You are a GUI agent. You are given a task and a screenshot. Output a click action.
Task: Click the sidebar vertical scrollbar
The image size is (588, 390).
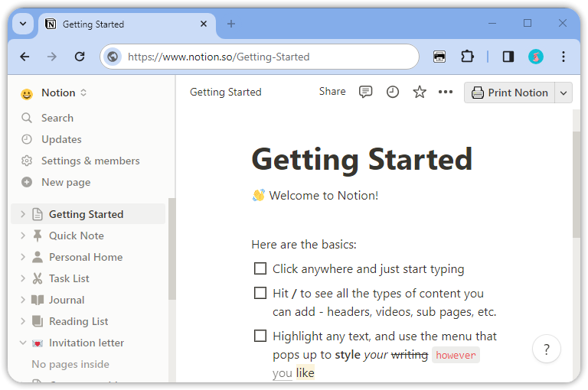(x=171, y=249)
